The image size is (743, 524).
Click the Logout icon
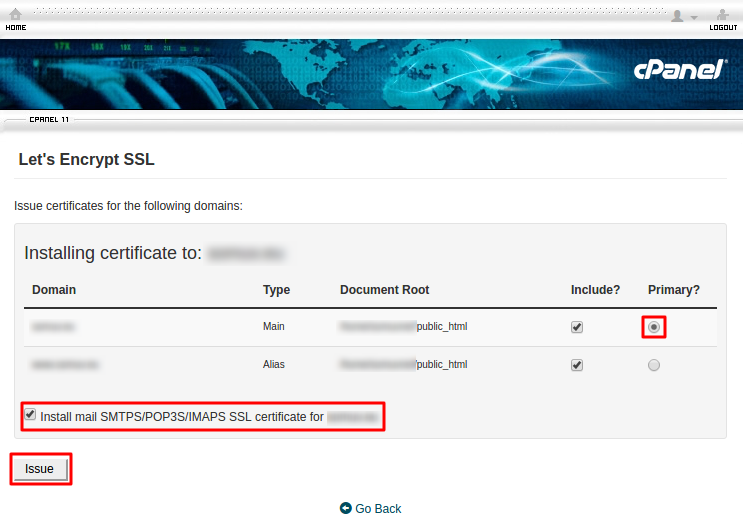723,14
